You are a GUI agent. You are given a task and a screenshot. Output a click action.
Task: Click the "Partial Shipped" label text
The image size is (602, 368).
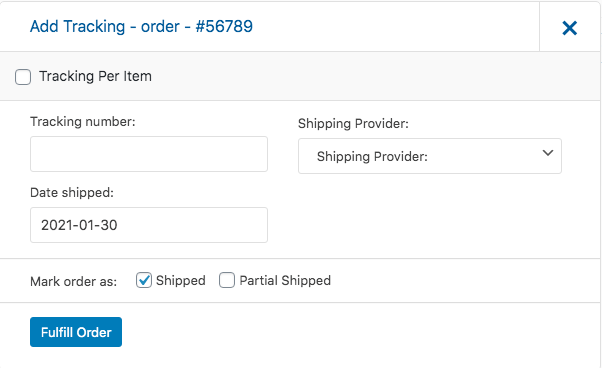click(x=285, y=281)
